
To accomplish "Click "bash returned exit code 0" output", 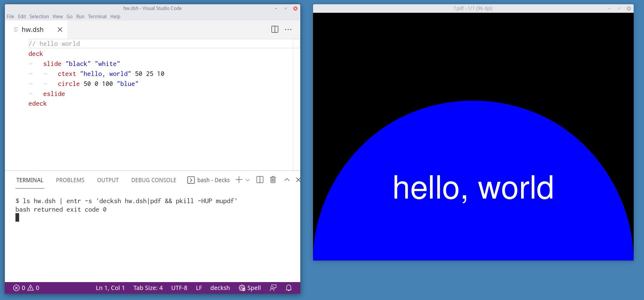I will tap(61, 209).
